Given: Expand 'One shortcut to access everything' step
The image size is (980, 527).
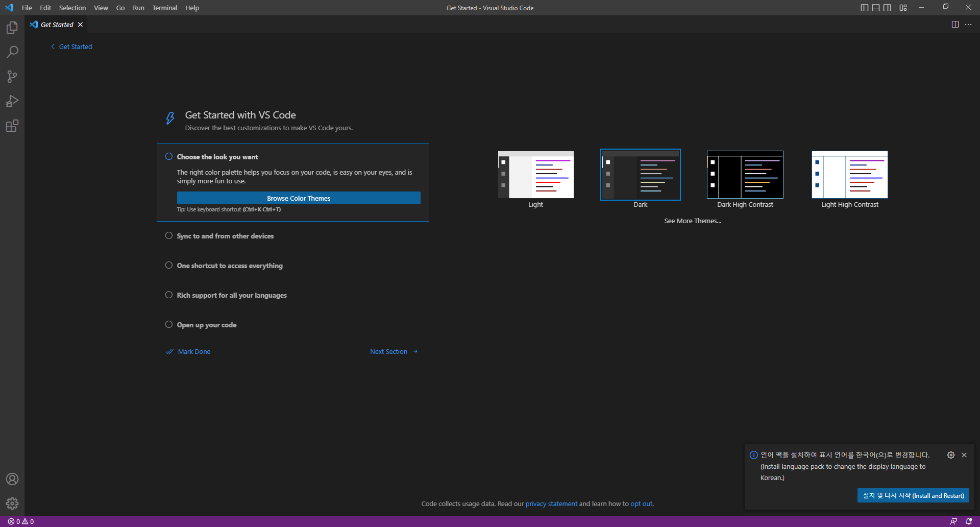Looking at the screenshot, I should [230, 266].
